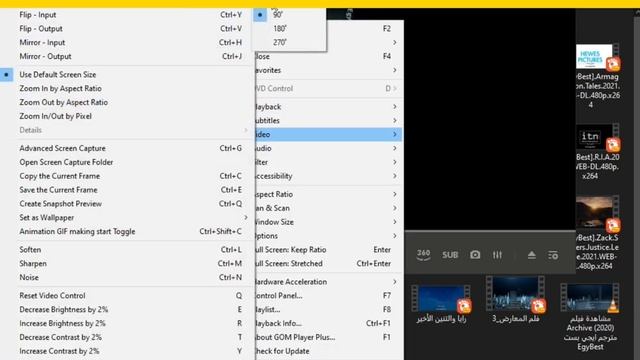Image resolution: width=640 pixels, height=360 pixels.
Task: Open the itn R.I.A.2021 video file
Action: [x=597, y=152]
